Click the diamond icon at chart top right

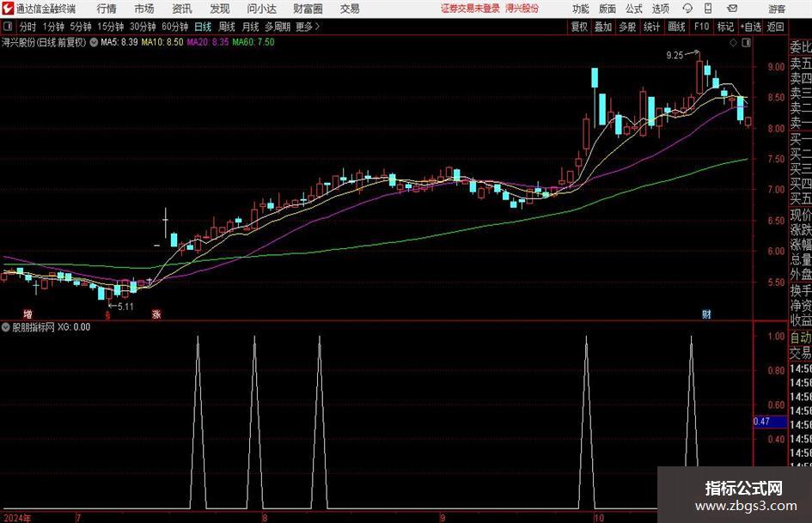pos(733,43)
